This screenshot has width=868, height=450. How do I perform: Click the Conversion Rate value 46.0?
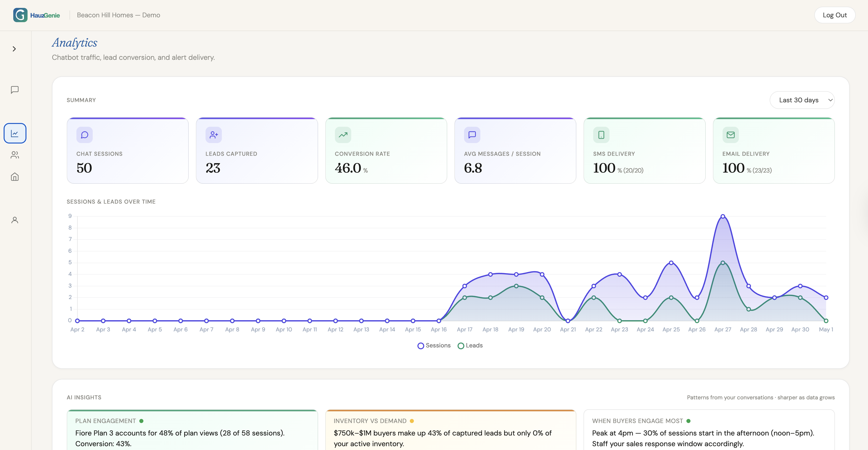click(348, 168)
